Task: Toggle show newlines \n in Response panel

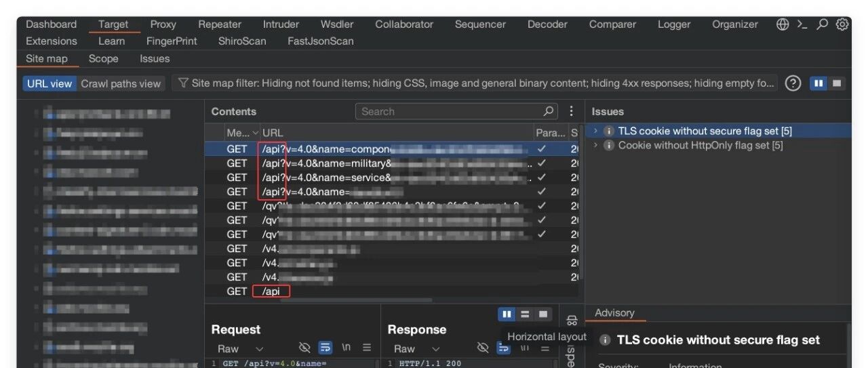Action: tap(525, 348)
